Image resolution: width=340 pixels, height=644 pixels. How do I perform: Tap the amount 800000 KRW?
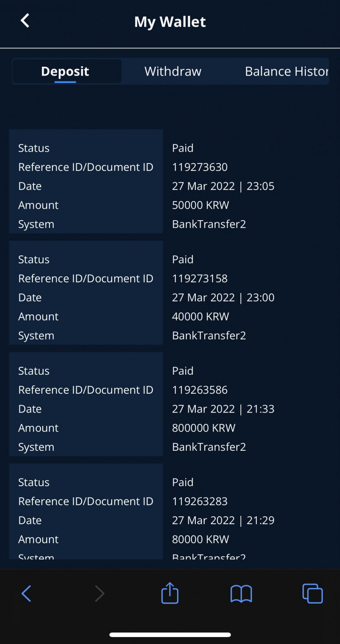click(x=204, y=428)
